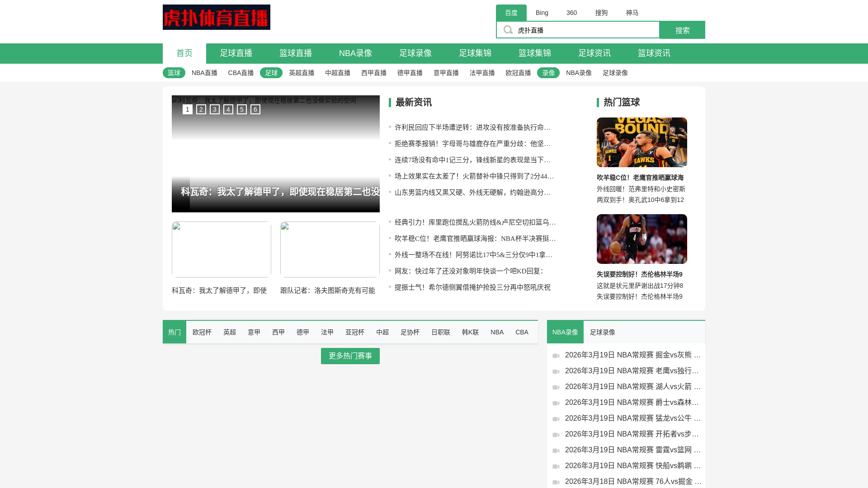This screenshot has width=868, height=488.
Task: Click video icon beside 快船vs鹈鹕 replay
Action: [556, 466]
